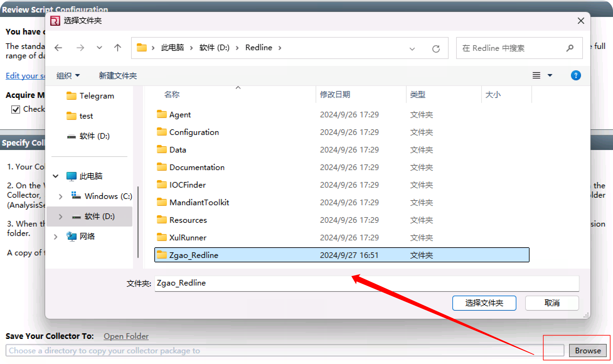Open the address bar dropdown arrow
Viewport: 613px width, 364px height.
coord(412,49)
